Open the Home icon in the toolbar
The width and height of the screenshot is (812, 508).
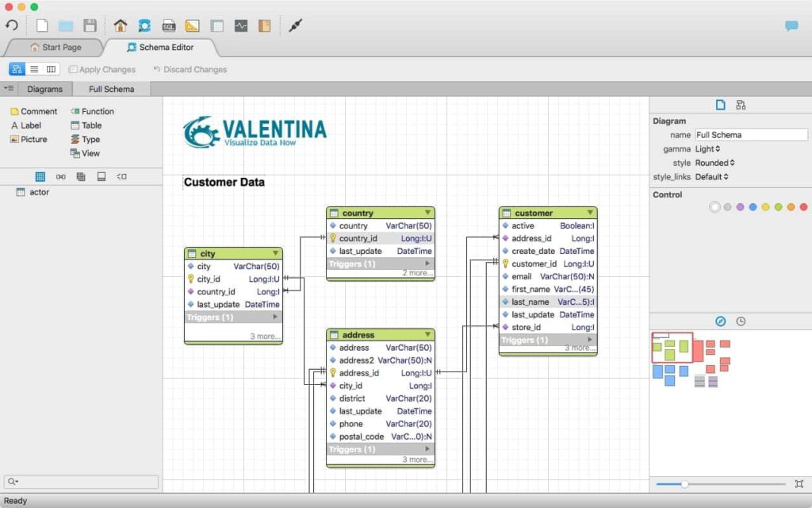[120, 25]
